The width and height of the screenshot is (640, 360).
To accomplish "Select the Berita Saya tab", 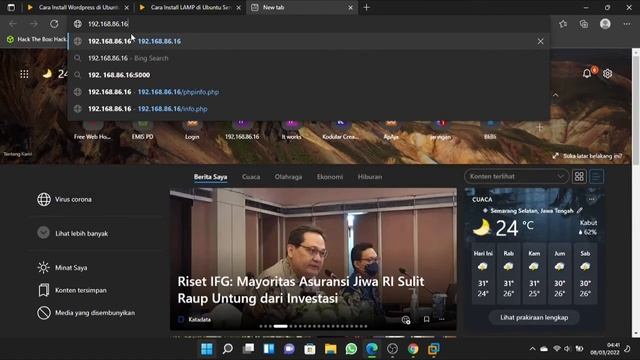I will coord(211,177).
